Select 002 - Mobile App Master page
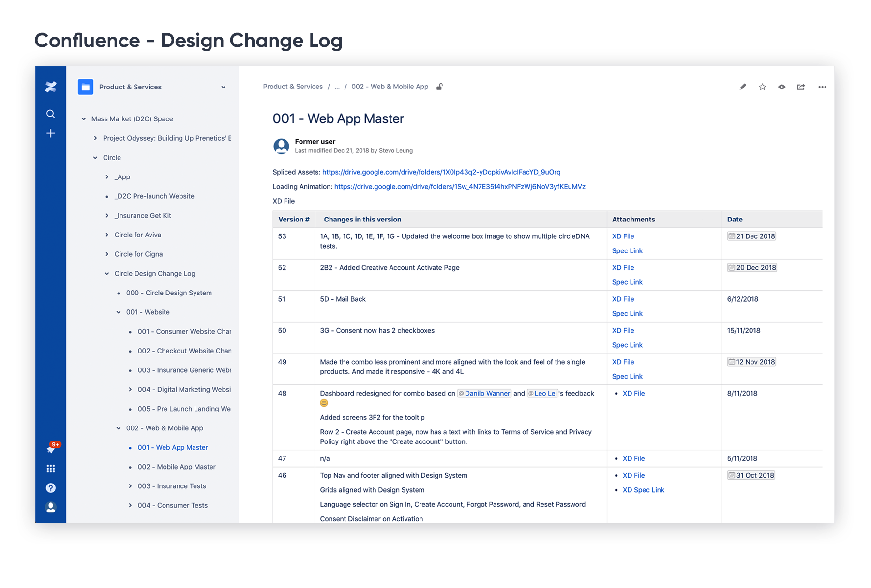The image size is (871, 588). coord(177,467)
